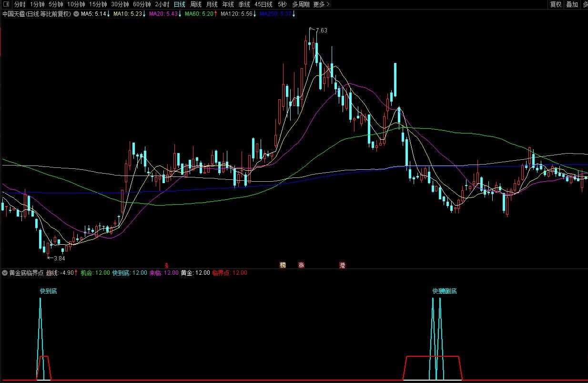Click the '榜' event marker icon
Screen dimensions: 588x383
pyautogui.click(x=283, y=265)
